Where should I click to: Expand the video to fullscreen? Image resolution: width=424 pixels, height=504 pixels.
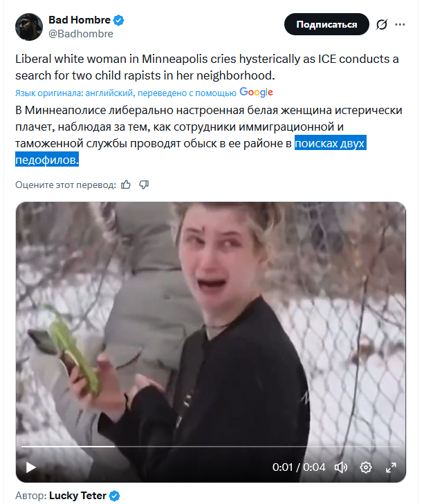pyautogui.click(x=391, y=467)
